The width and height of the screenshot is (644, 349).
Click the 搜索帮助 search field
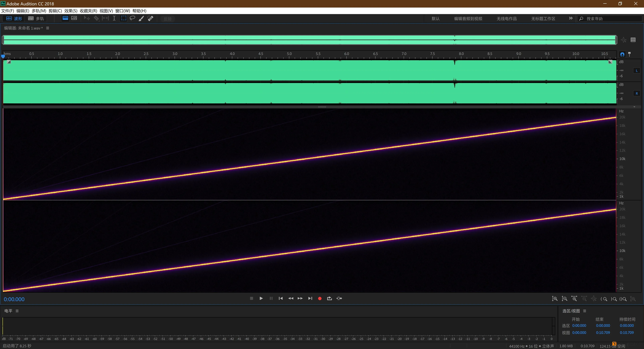point(609,18)
